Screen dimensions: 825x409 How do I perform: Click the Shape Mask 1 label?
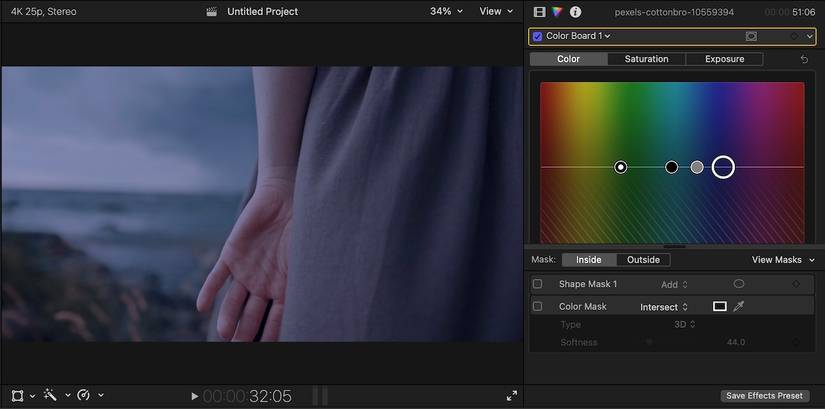pos(588,284)
